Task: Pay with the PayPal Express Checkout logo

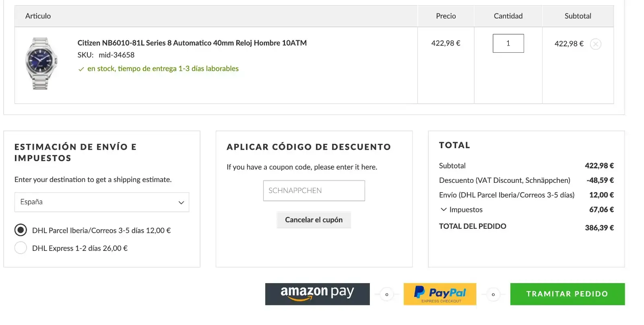Action: point(440,294)
